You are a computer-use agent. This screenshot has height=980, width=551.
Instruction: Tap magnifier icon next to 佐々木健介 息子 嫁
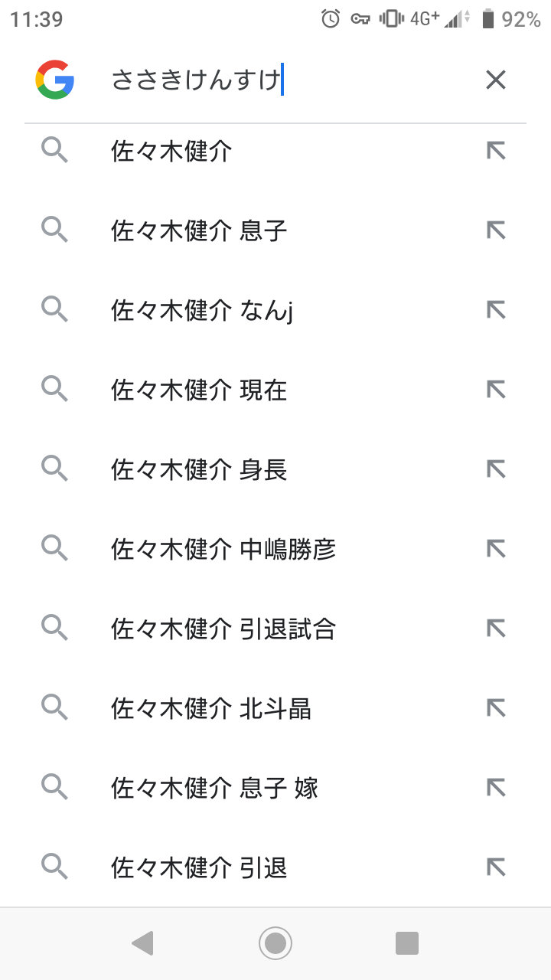pos(54,787)
